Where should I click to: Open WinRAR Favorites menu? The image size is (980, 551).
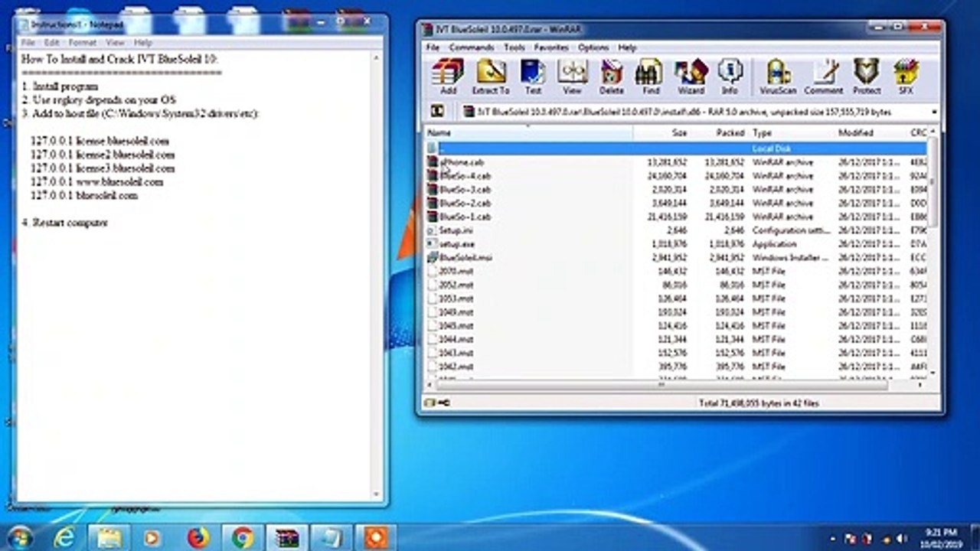[x=551, y=47]
